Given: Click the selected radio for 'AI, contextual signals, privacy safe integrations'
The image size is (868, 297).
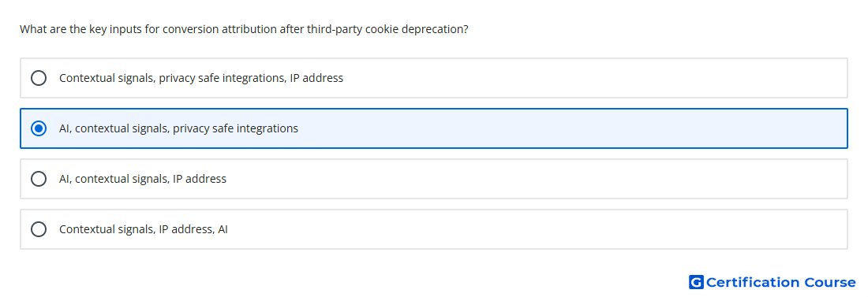Looking at the screenshot, I should [39, 128].
